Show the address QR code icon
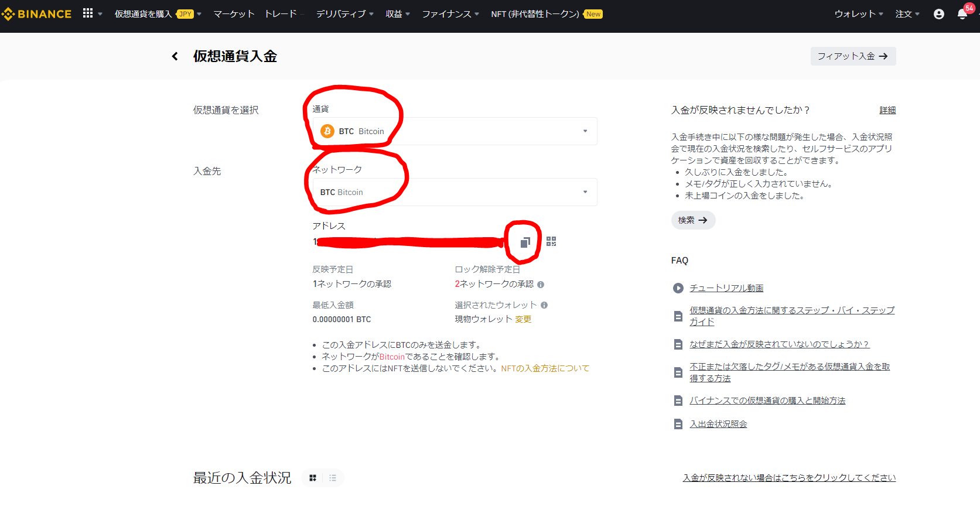This screenshot has height=513, width=980. pos(551,241)
